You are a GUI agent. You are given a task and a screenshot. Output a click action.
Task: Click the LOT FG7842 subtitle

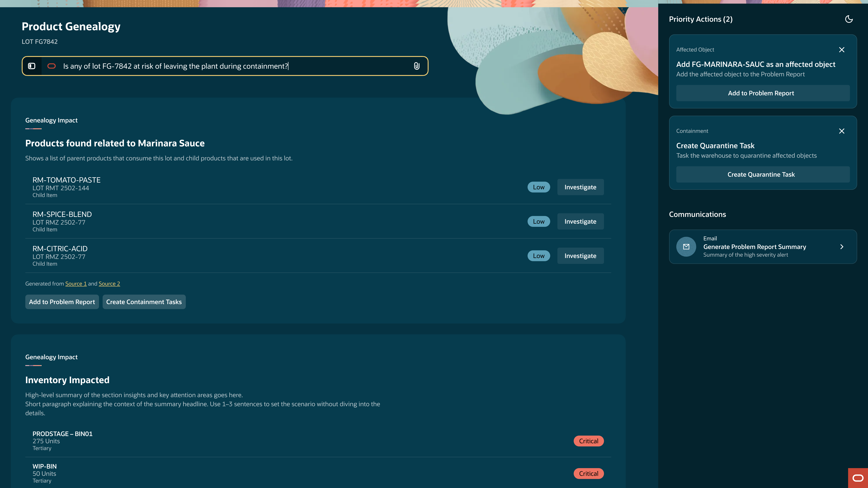(40, 42)
